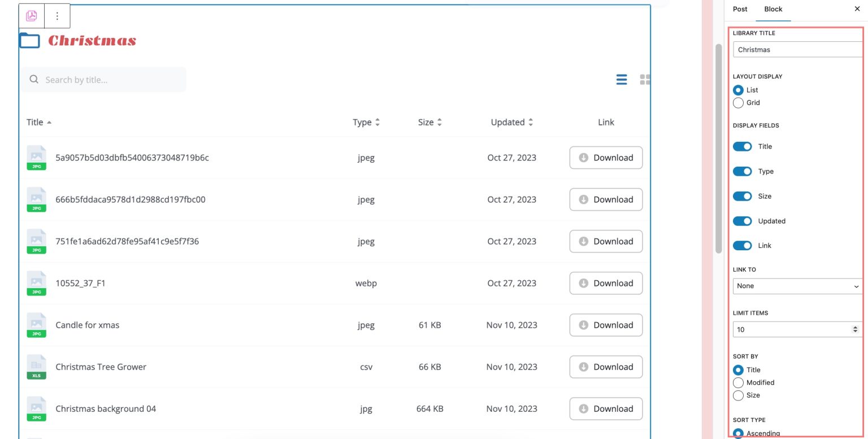Image resolution: width=868 pixels, height=439 pixels.
Task: Switch to grid layout using grid view icon
Action: tap(645, 80)
